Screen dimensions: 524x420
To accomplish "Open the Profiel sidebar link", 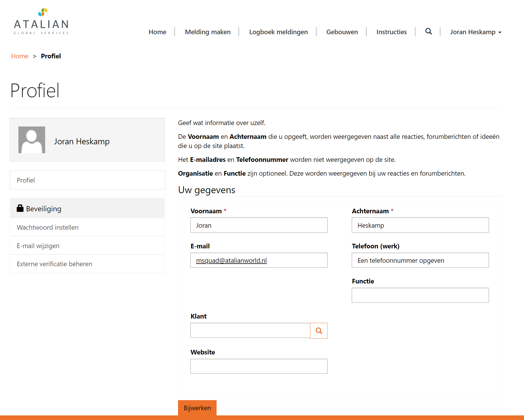I will click(26, 180).
